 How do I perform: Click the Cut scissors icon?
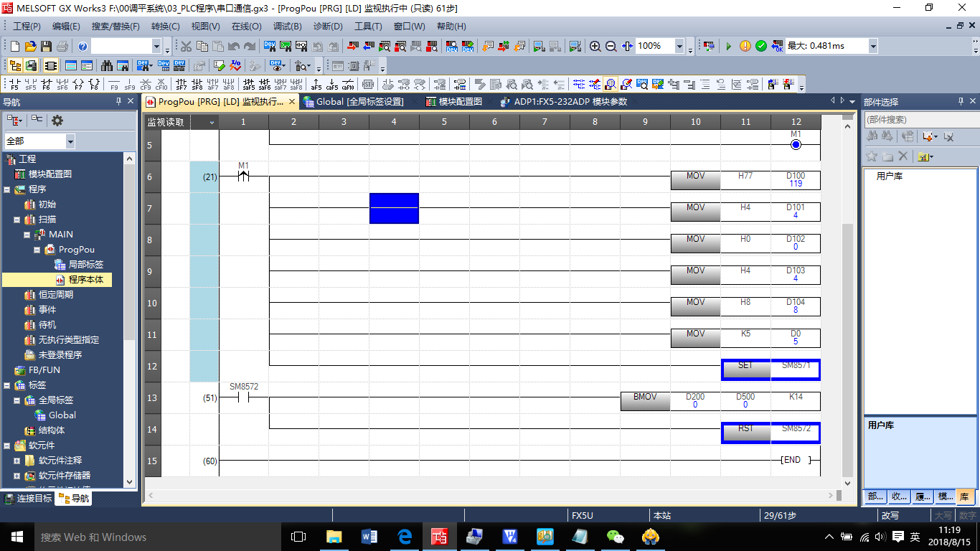[186, 47]
